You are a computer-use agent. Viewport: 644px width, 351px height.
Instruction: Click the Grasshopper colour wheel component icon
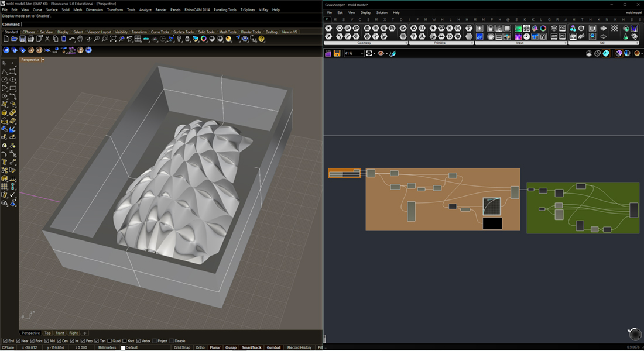coord(543,28)
